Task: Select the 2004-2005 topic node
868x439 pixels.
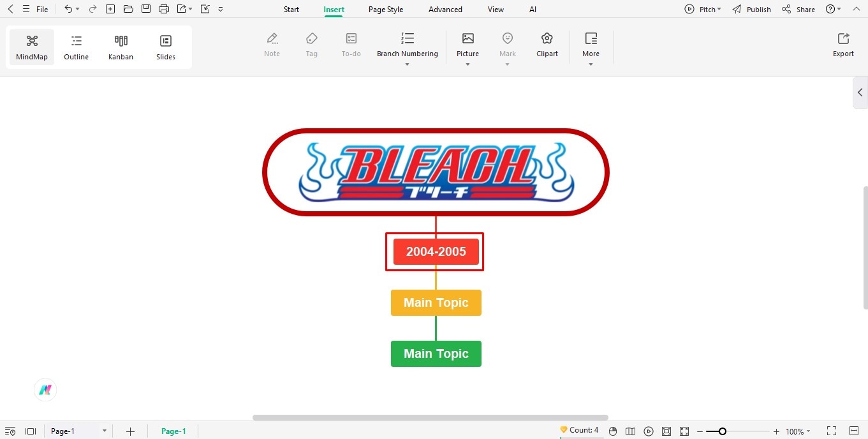Action: click(436, 251)
